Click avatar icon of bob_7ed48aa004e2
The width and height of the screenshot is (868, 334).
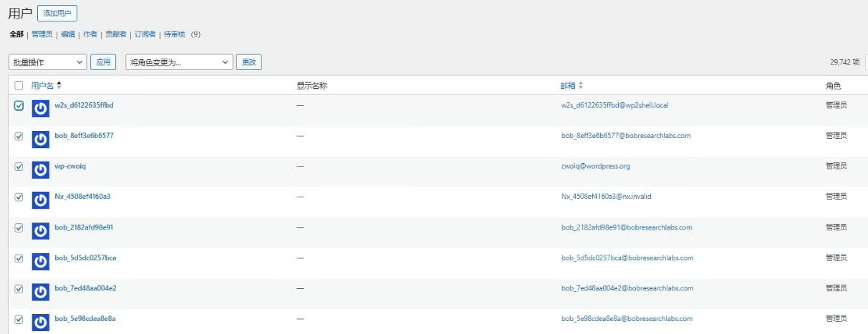[x=41, y=292]
